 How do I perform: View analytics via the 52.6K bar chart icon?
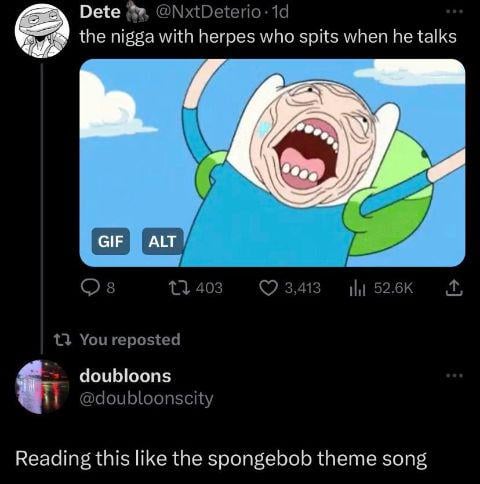pos(358,288)
